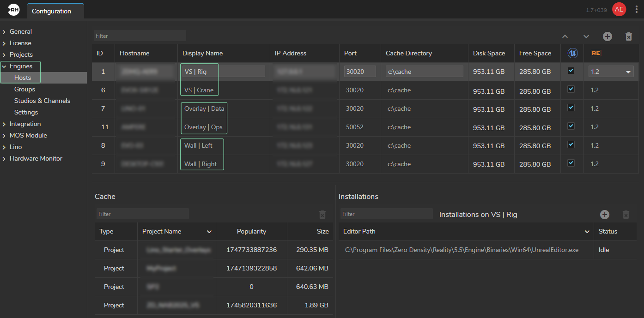The width and height of the screenshot is (644, 318).
Task: Open Studios & Channels in sidebar
Action: point(42,101)
